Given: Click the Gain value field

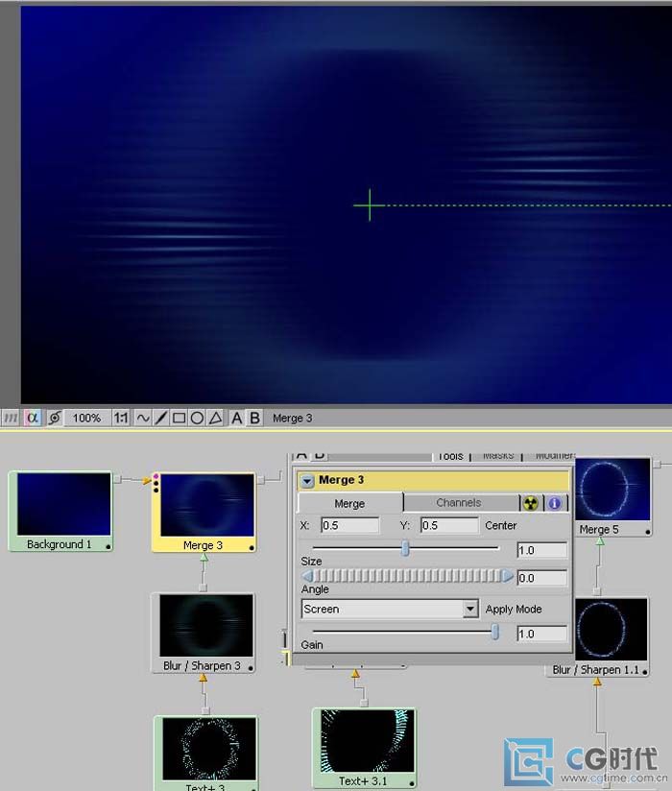Looking at the screenshot, I should point(542,634).
